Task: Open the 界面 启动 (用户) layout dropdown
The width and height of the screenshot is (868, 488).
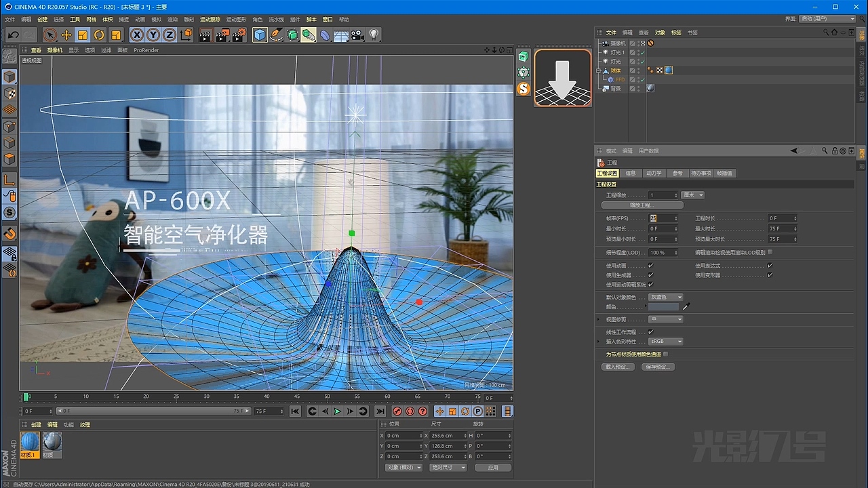Action: (x=827, y=19)
